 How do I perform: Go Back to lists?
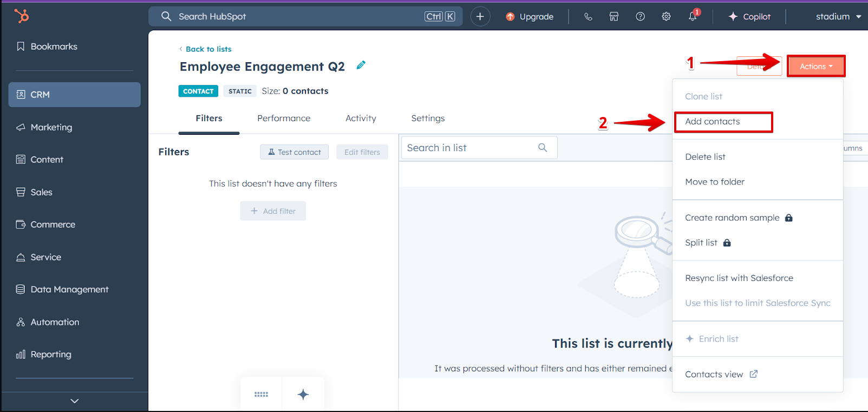click(x=205, y=49)
